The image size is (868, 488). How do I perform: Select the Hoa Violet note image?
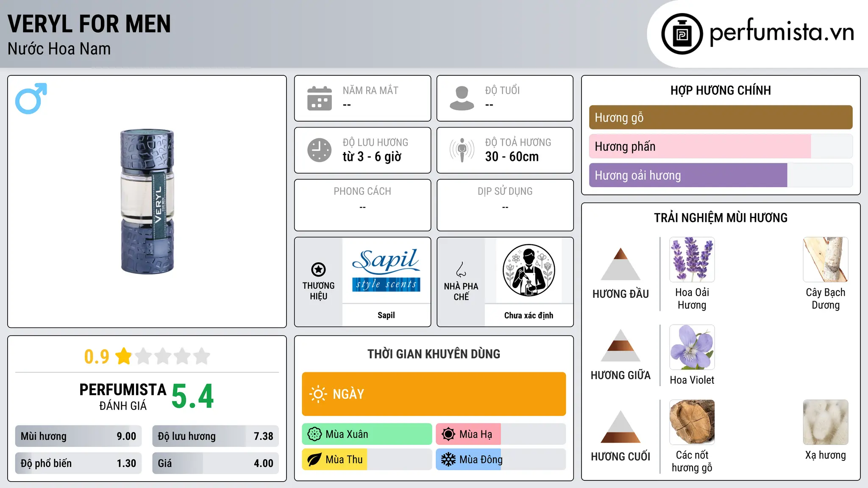[692, 347]
